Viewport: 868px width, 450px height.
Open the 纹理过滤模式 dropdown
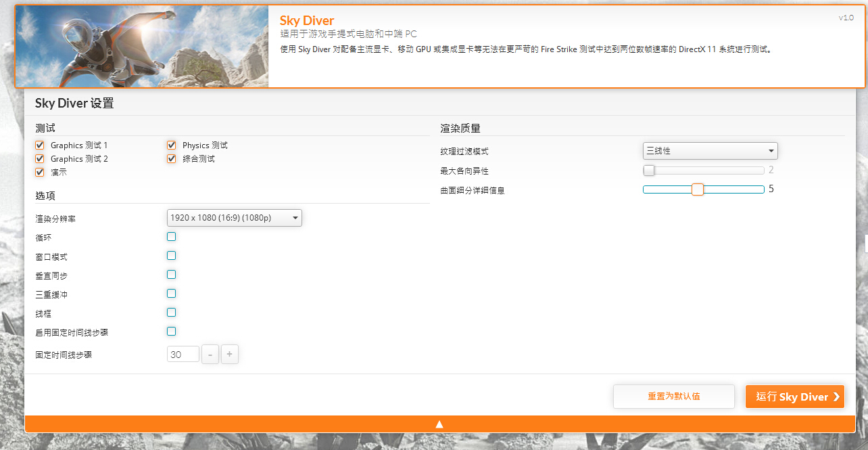pos(710,151)
